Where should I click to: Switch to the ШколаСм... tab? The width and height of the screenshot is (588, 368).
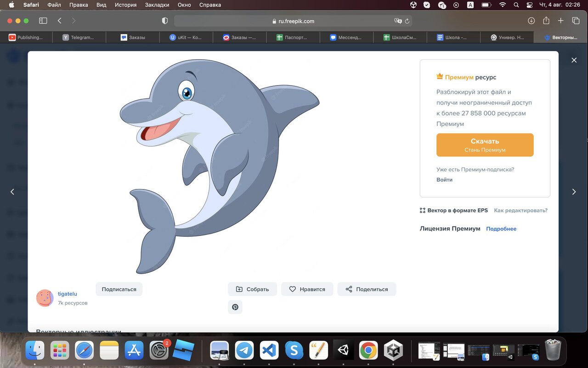tap(400, 37)
